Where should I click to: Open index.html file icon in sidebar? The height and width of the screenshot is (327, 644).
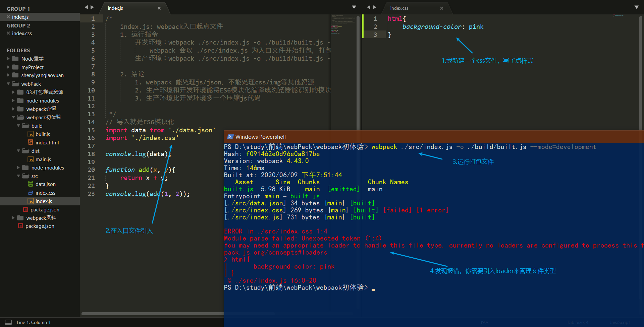pos(31,142)
